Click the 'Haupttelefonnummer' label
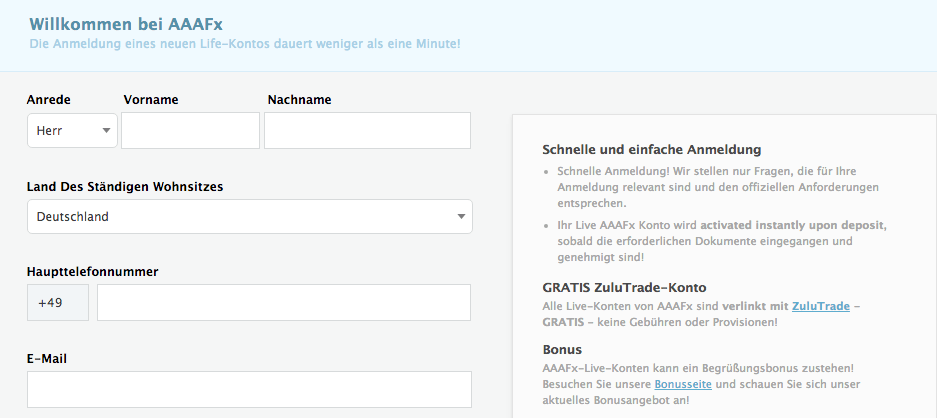The height and width of the screenshot is (418, 937). [93, 271]
